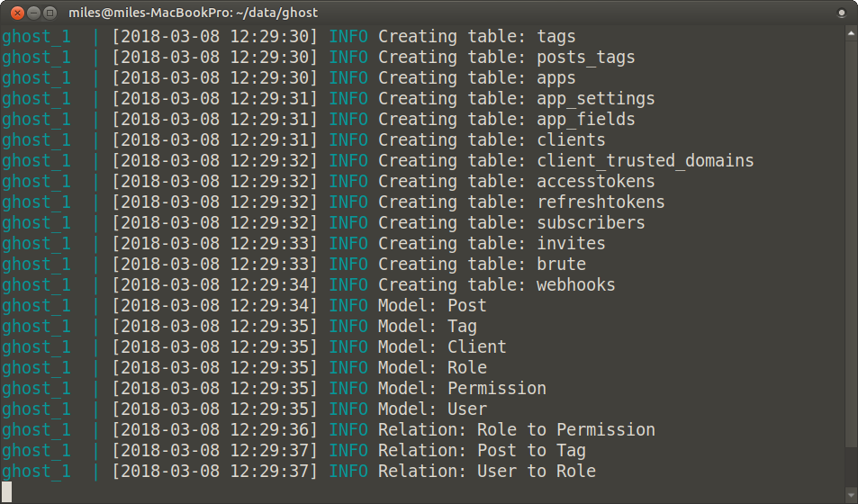This screenshot has width=858, height=504.
Task: Click the "Relation: Post to Tag" log text
Action: tap(482, 451)
